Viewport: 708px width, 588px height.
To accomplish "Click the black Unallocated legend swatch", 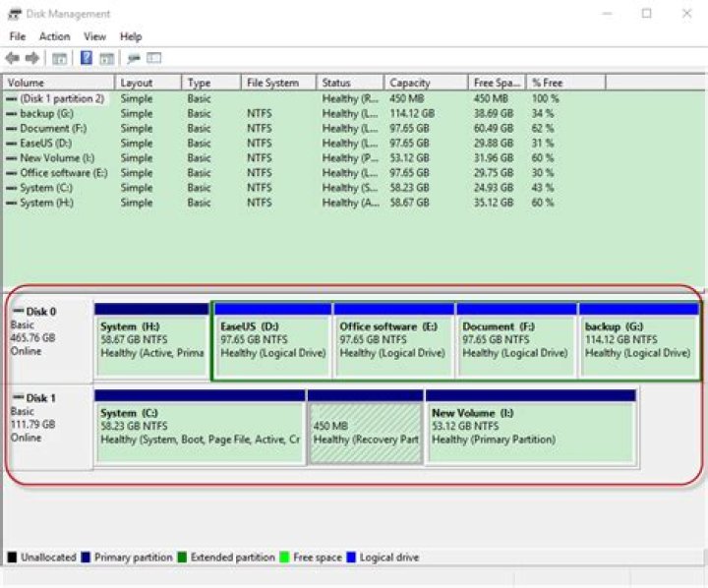I will click(12, 558).
